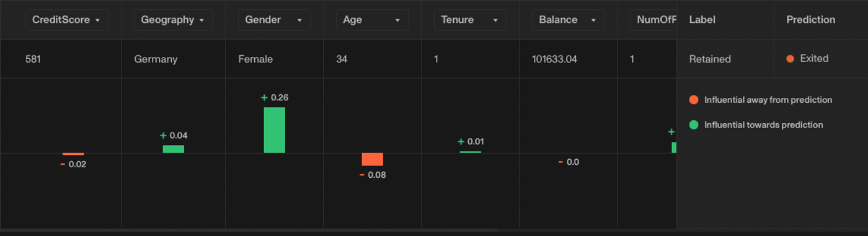Click the Label column header
The image size is (868, 236).
point(702,20)
